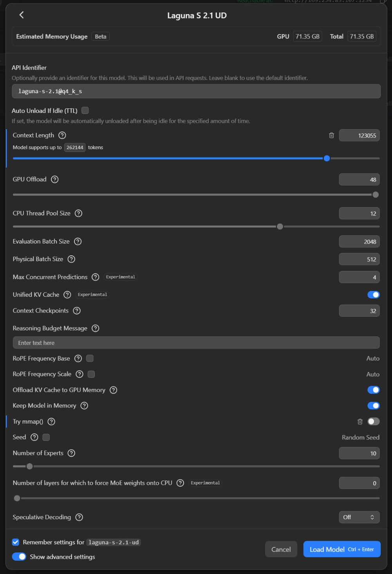Click GPU Offload slider handle
The width and height of the screenshot is (392, 574).
point(376,195)
